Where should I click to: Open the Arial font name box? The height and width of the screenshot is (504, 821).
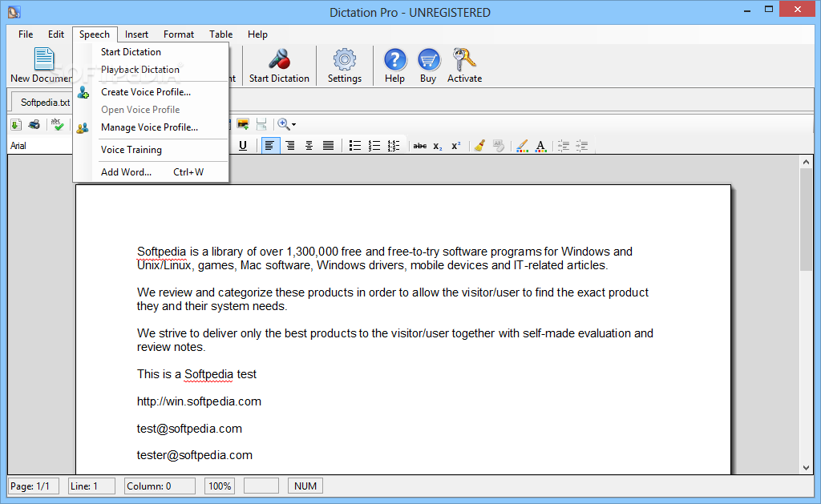click(x=40, y=146)
